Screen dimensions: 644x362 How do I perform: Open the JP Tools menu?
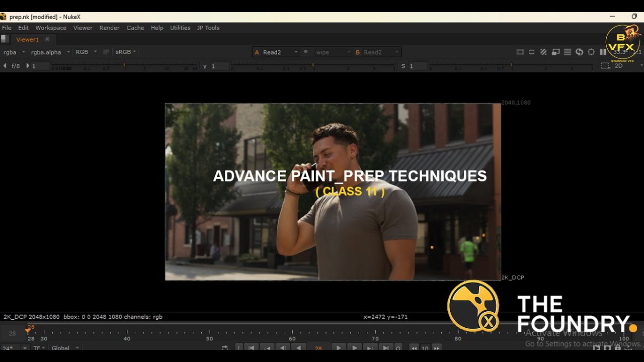[x=208, y=28]
